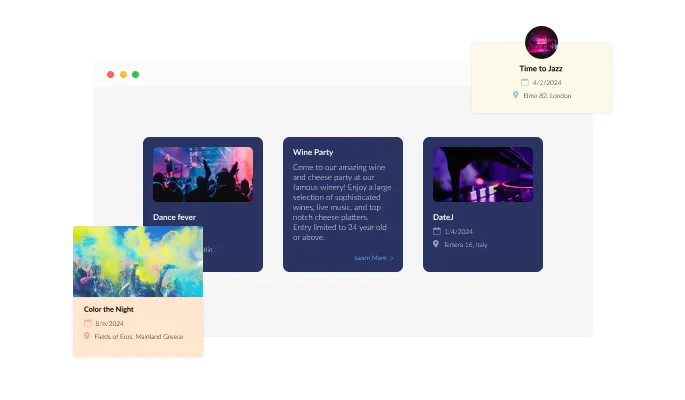This screenshot has width=685, height=400.
Task: Click the DateJ event title
Action: click(444, 217)
